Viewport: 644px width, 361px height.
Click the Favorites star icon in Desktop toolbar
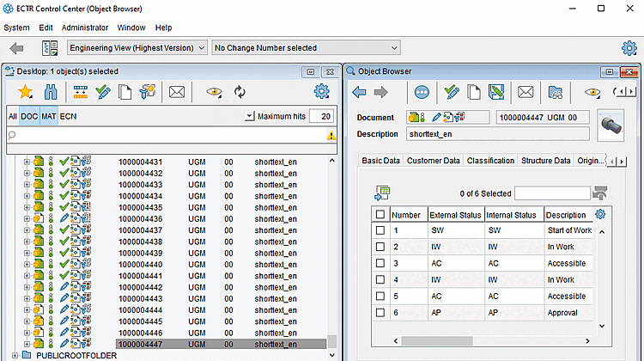(x=26, y=91)
